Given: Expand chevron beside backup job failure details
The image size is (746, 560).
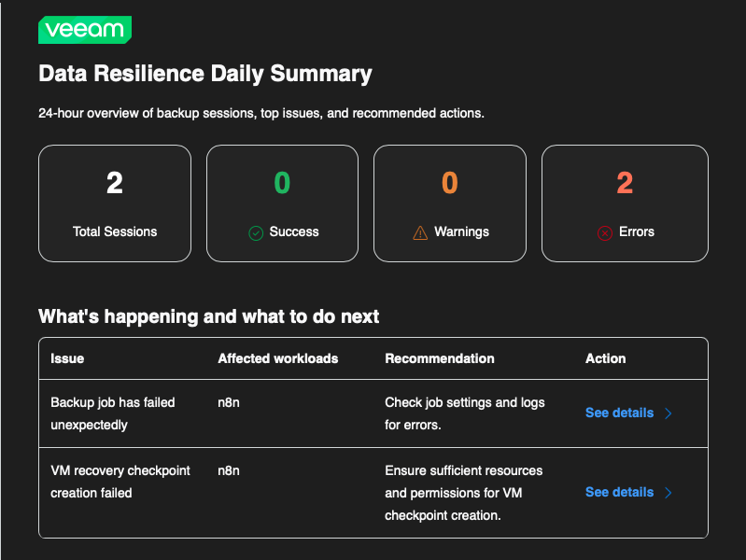Looking at the screenshot, I should tap(668, 413).
